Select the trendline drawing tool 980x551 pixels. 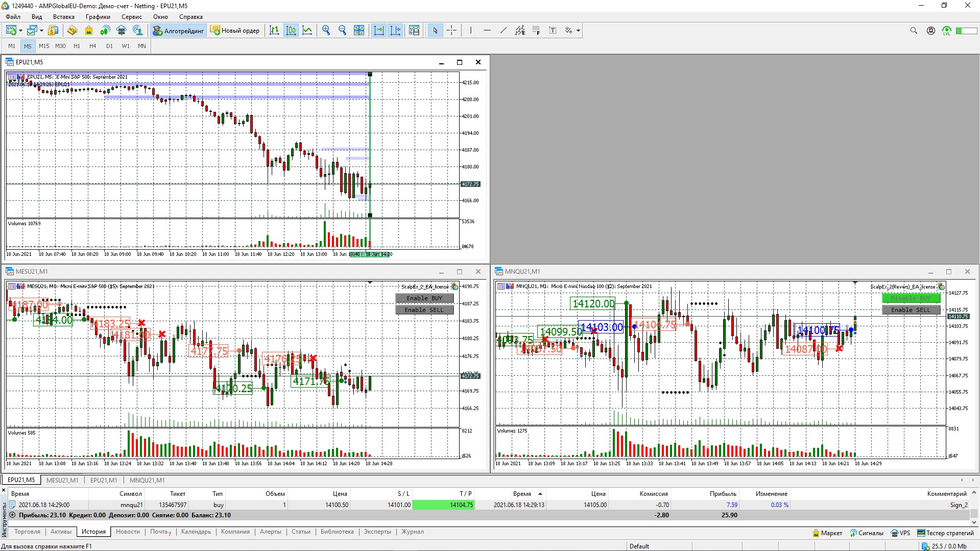pos(504,31)
